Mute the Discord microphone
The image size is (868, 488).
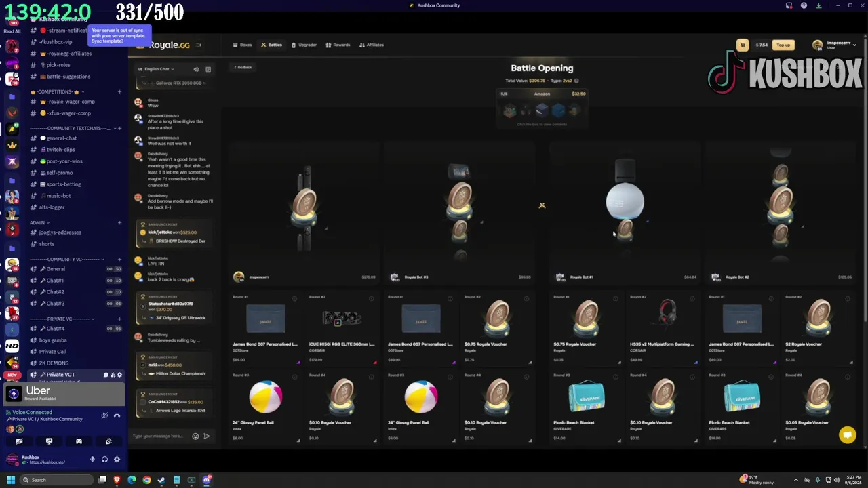92,460
